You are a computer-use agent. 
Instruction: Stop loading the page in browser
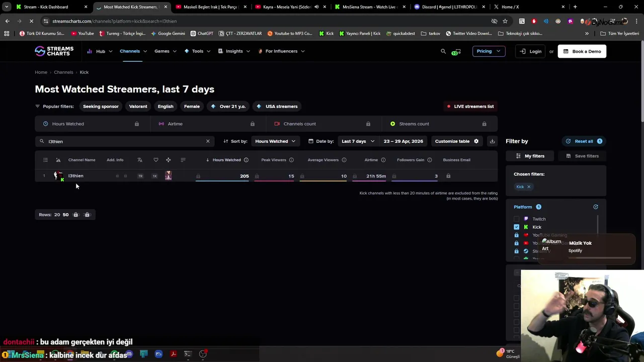[31, 21]
